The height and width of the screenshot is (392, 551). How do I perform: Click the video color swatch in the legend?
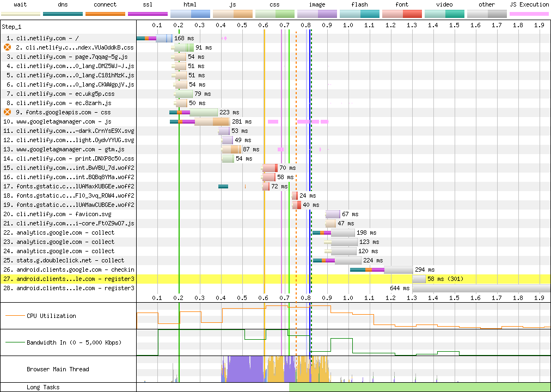point(444,14)
